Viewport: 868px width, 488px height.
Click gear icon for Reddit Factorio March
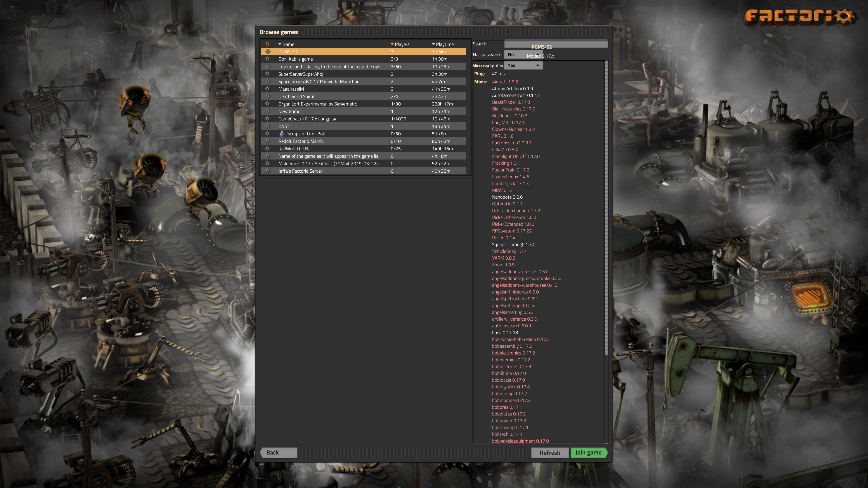coord(268,141)
